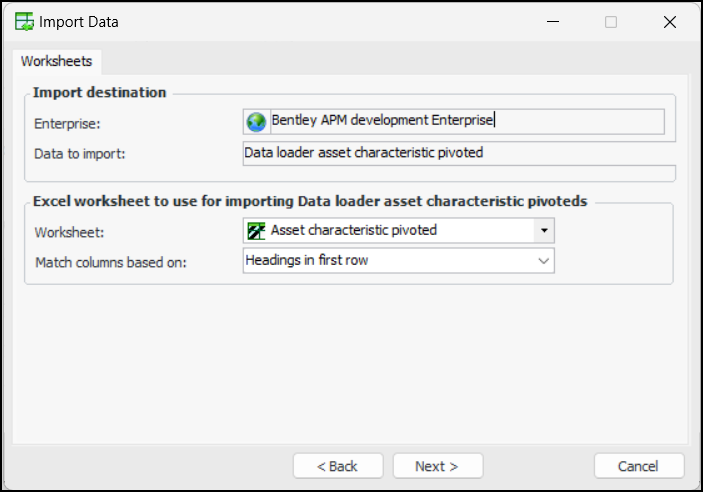This screenshot has height=492, width=703.
Task: Go back with the Back button
Action: point(337,466)
